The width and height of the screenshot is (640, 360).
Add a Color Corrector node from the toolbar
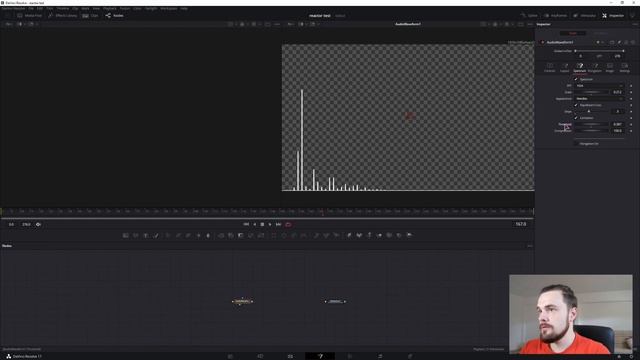pos(168,236)
